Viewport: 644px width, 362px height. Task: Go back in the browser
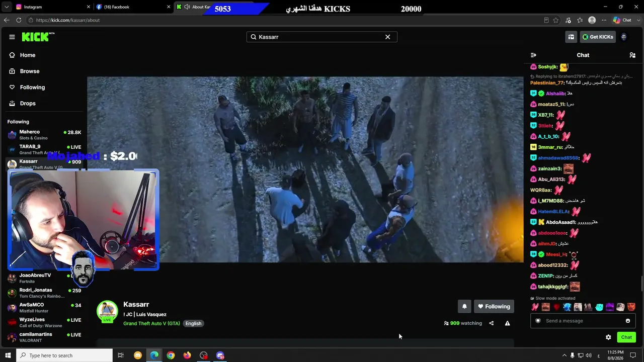[x=7, y=20]
